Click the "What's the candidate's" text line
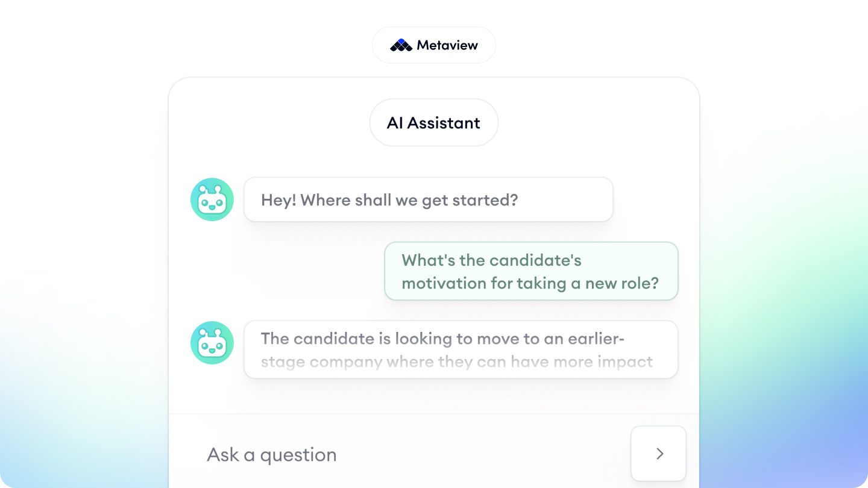The width and height of the screenshot is (868, 488). click(x=491, y=260)
